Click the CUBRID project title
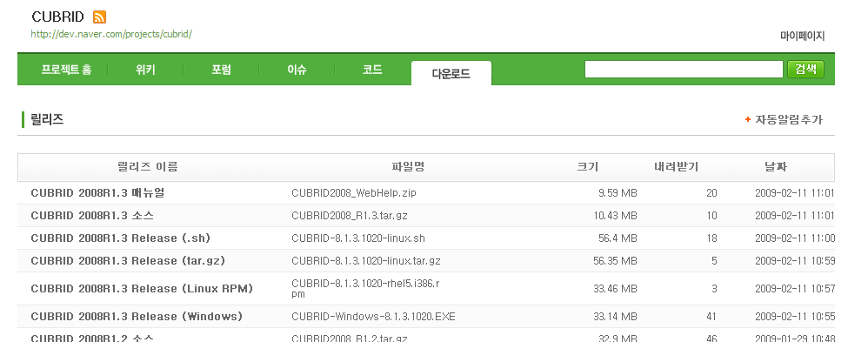 coord(57,17)
